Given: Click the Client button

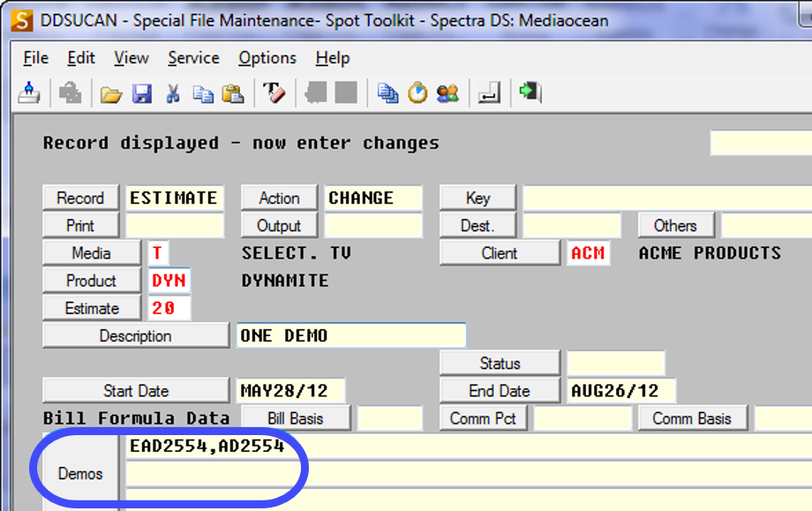Looking at the screenshot, I should coord(500,252).
